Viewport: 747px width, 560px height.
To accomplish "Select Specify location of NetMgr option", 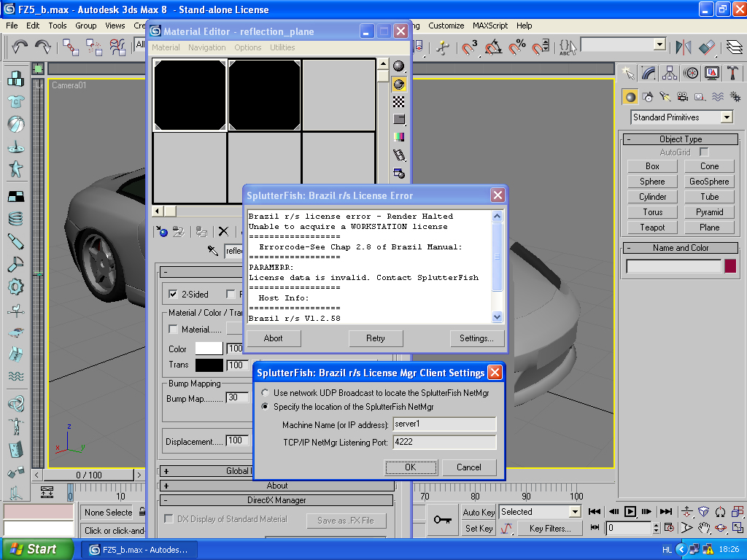I will pyautogui.click(x=266, y=407).
